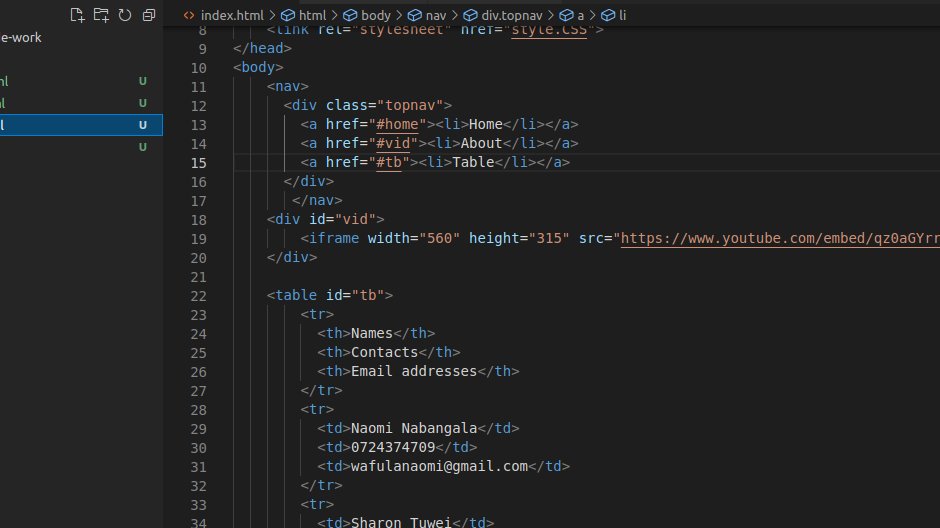
Task: Click the table tag on line 22
Action: [x=296, y=295]
